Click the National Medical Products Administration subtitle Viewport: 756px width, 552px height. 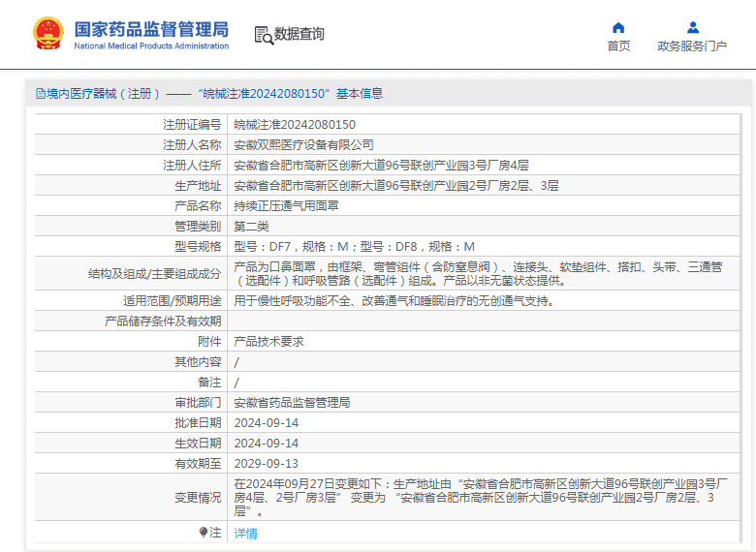point(151,46)
